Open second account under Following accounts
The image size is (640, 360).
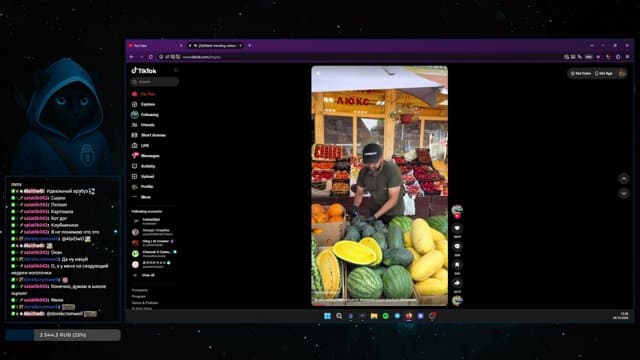153,232
